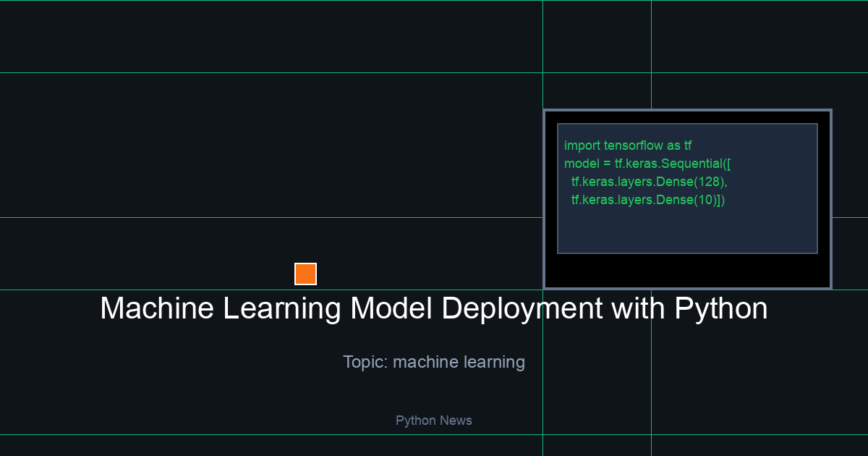Click the orange square icon
Screen dimensions: 868x456
[305, 274]
